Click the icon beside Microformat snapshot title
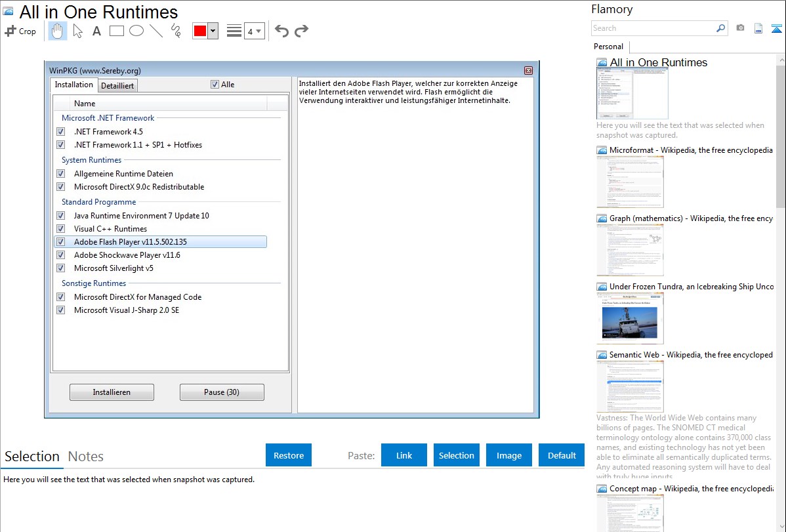Screen dimensions: 786x532 point(602,150)
